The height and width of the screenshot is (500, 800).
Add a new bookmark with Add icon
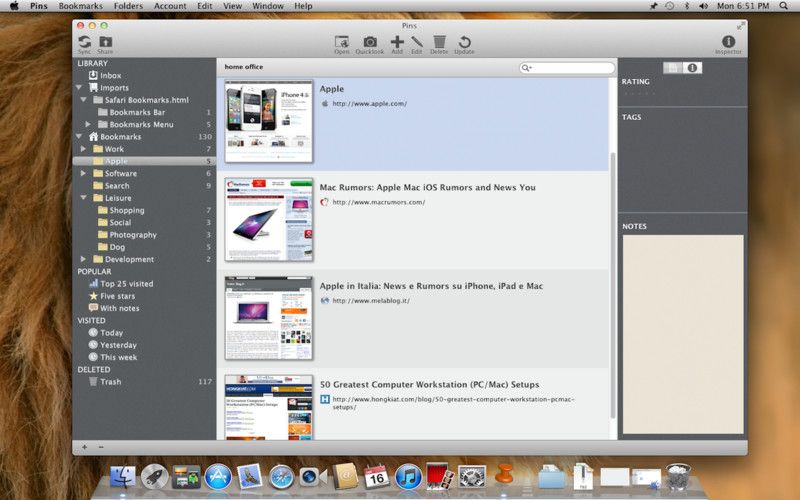point(397,42)
